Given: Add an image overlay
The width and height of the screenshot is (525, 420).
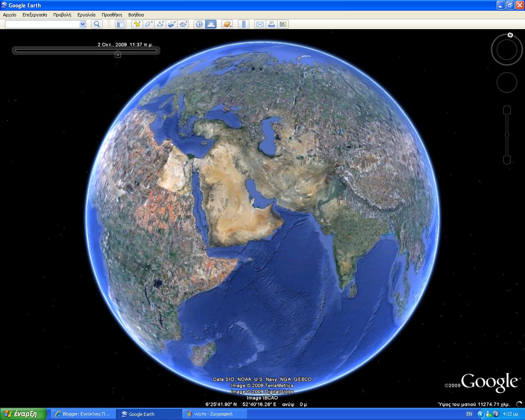Looking at the screenshot, I should point(171,24).
